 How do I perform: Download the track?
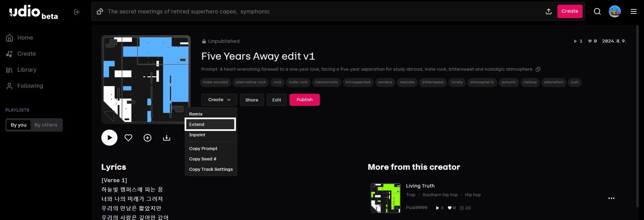pos(166,138)
